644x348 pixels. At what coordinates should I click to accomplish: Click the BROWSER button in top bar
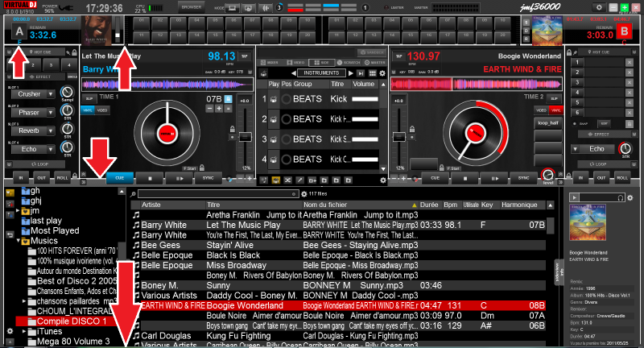[191, 7]
